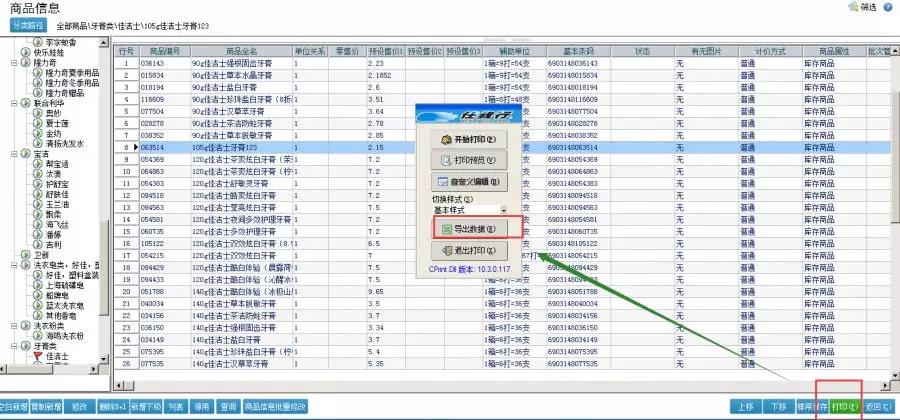Viewport: 900px width, 420px height.
Task: Expand the 联合利华 tree node
Action: [x=14, y=103]
